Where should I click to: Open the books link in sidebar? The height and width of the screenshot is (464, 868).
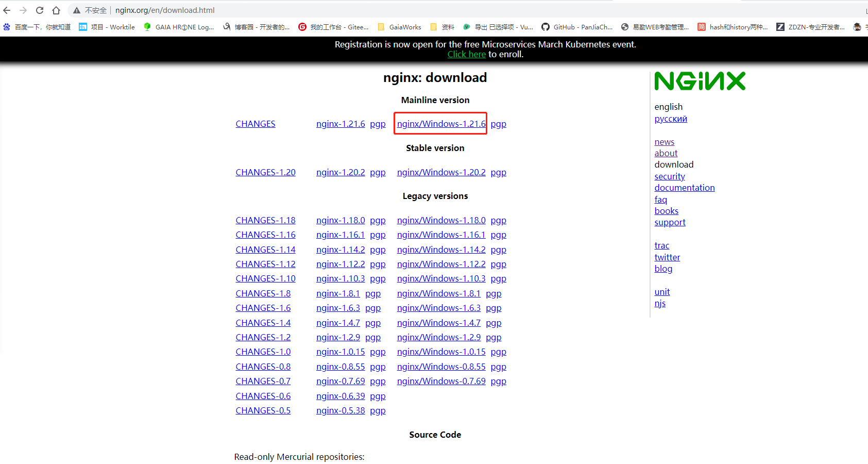[667, 211]
